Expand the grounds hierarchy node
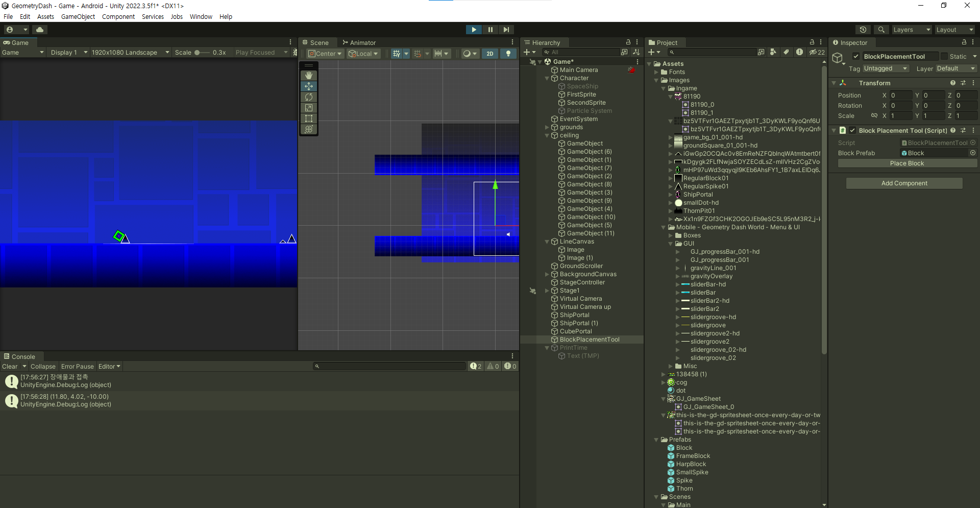 pos(547,127)
